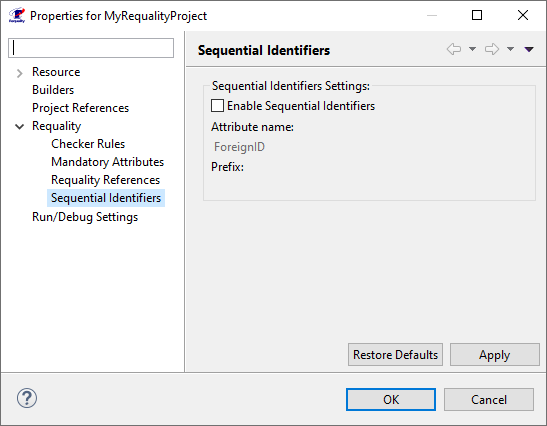Click the Prefix label
Viewport: 547px width, 426px height.
(x=227, y=167)
